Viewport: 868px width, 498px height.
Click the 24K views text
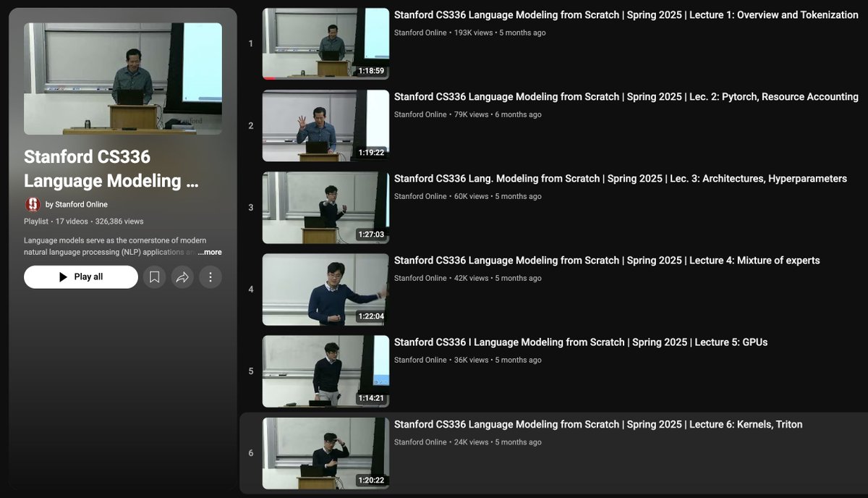(471, 442)
